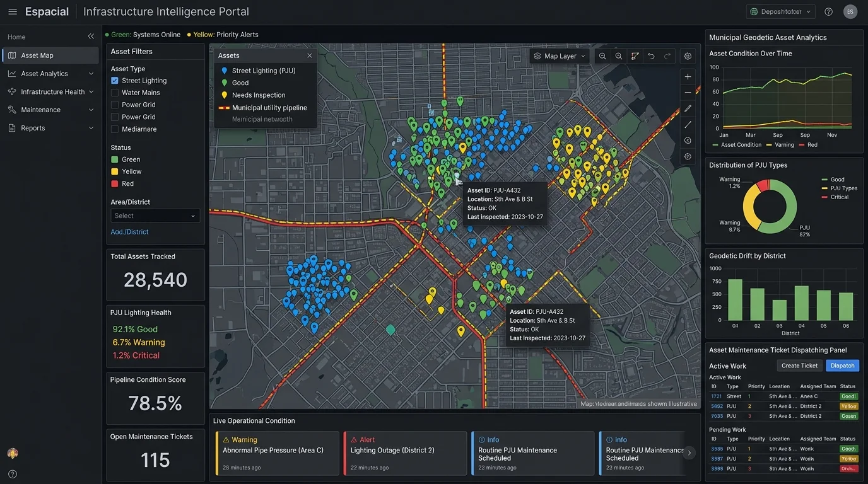Toggle the Yellow status filter
This screenshot has height=484, width=868.
(x=115, y=171)
